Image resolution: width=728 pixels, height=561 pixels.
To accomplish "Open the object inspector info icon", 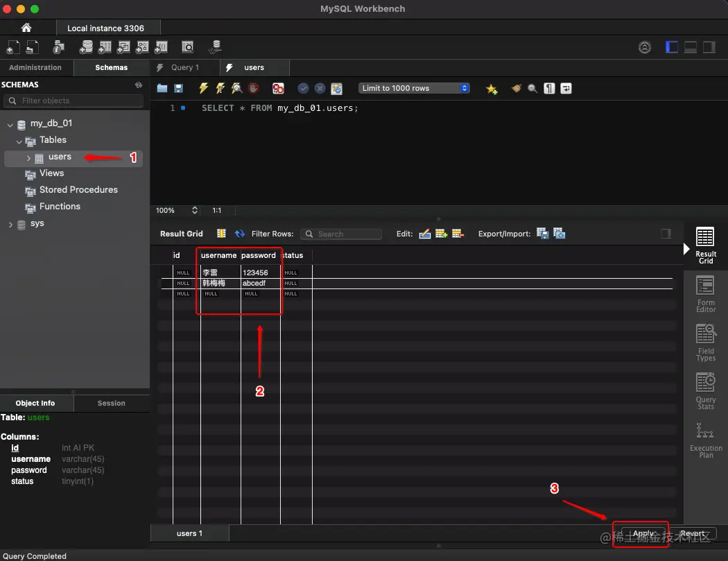I will click(58, 47).
